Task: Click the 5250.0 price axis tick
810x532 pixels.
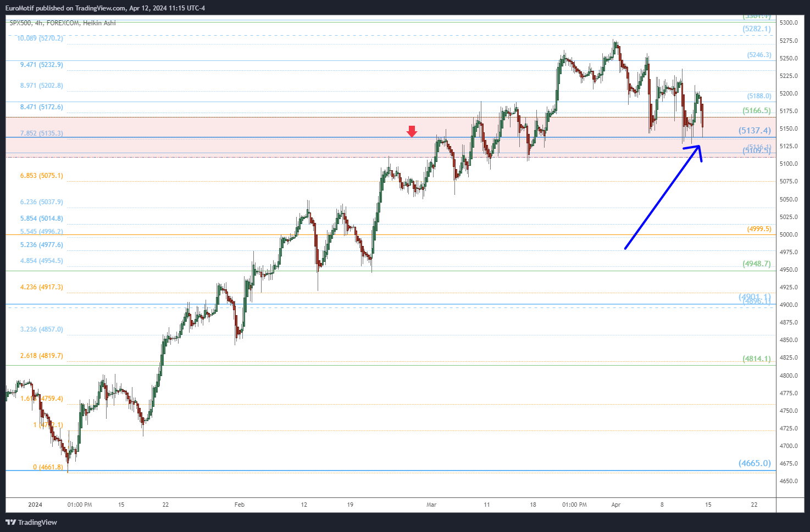Action: (x=789, y=58)
